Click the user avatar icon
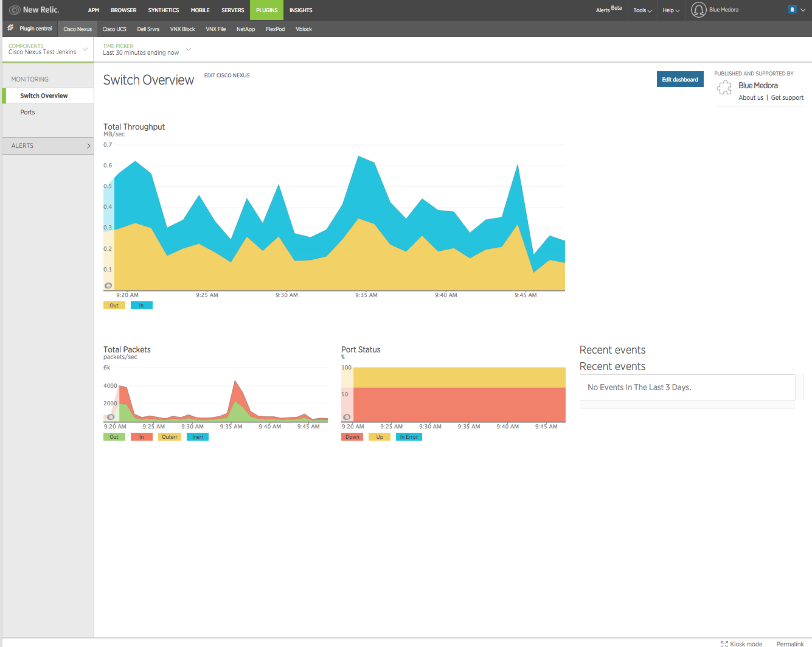This screenshot has height=647, width=812. coord(699,10)
